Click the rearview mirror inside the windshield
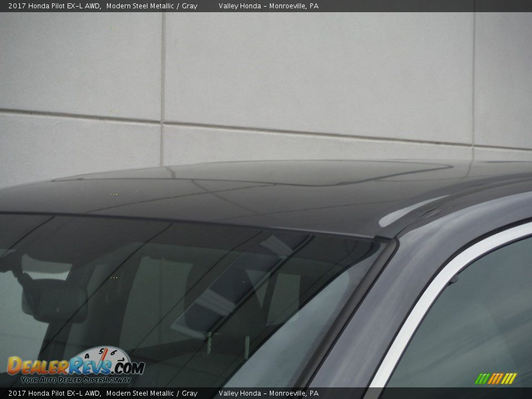Image resolution: width=532 pixels, height=399 pixels. coord(54,301)
